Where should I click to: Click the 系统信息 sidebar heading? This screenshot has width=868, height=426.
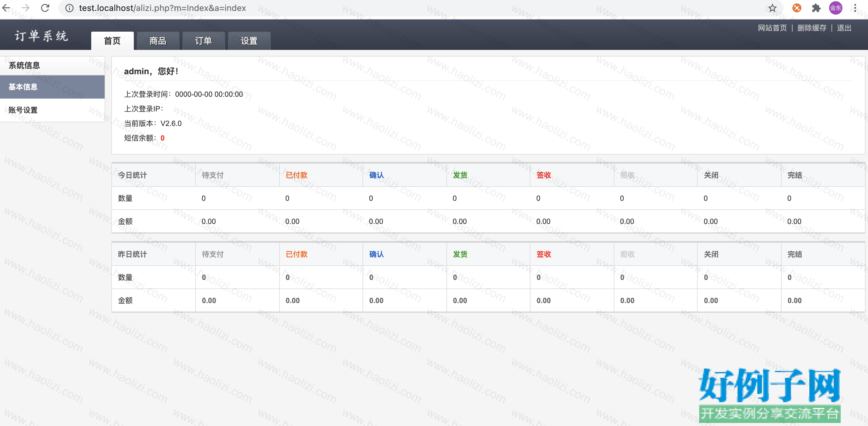click(24, 65)
